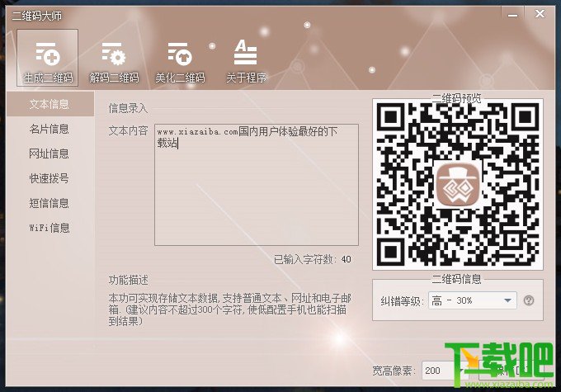This screenshot has width=561, height=392.
Task: Minimize the 二维码大师 window
Action: click(x=512, y=15)
